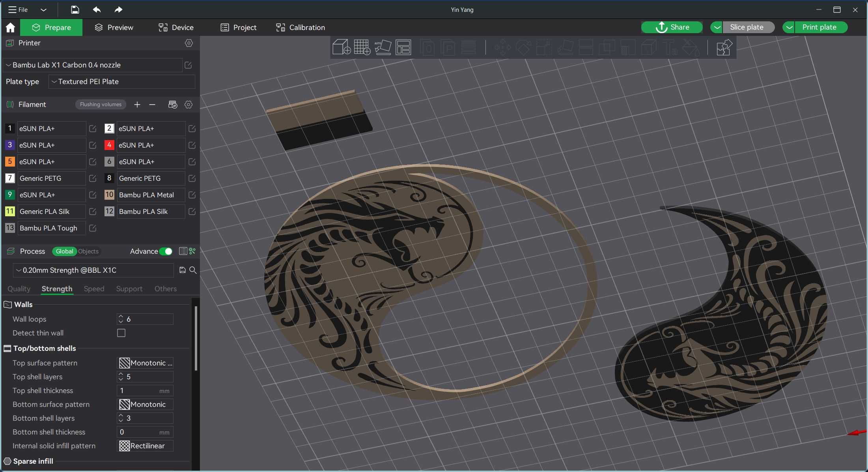This screenshot has height=472, width=868.
Task: Add a filament with the plus icon
Action: pos(137,105)
